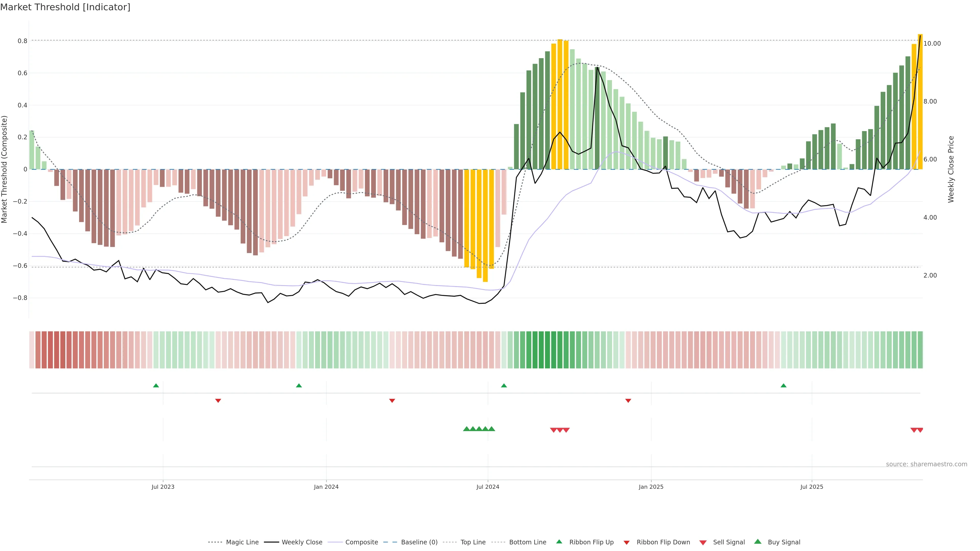Click the Magic Line legend entry

[x=242, y=542]
